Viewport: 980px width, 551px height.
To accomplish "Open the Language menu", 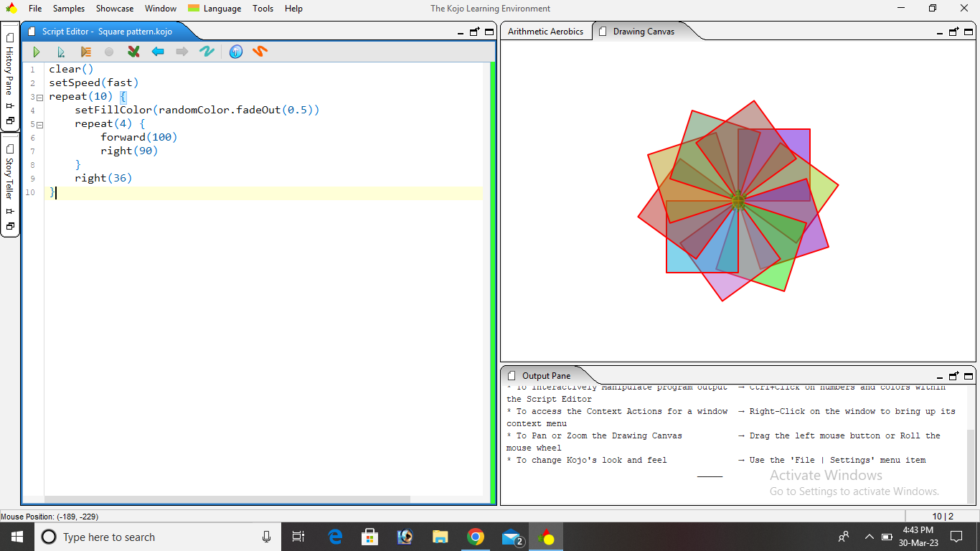I will (x=215, y=9).
